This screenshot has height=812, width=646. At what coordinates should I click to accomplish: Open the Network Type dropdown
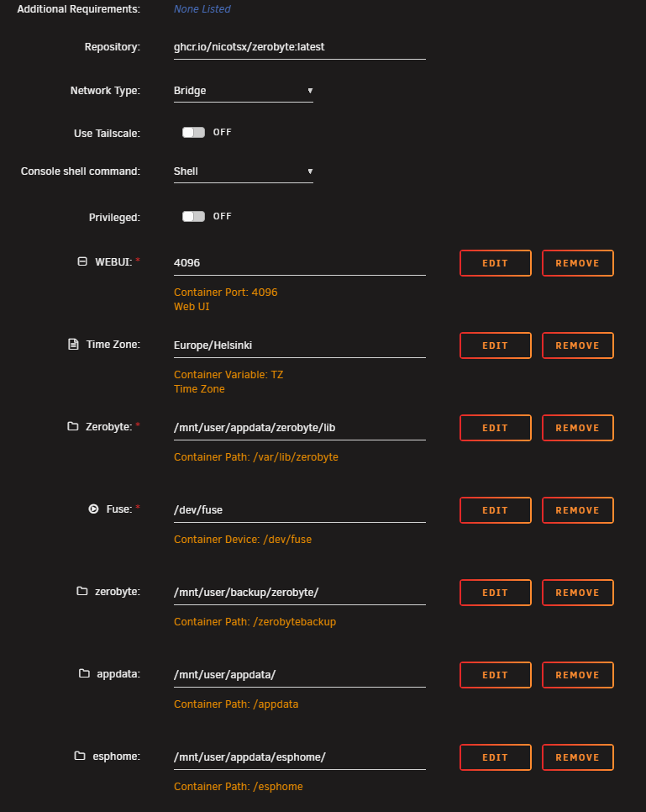243,91
